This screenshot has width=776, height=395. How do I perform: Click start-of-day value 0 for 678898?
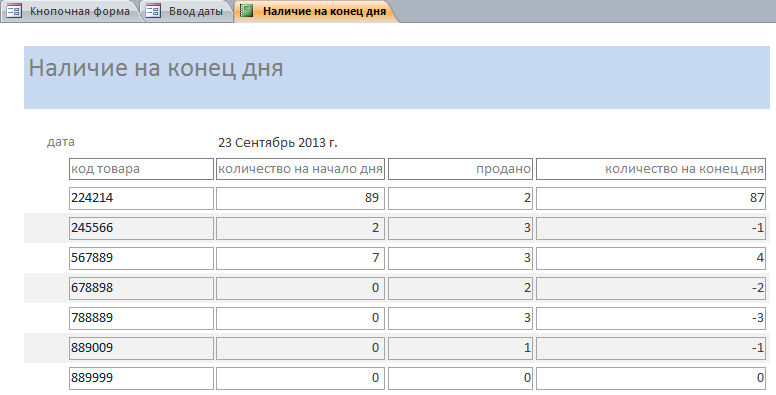point(300,288)
